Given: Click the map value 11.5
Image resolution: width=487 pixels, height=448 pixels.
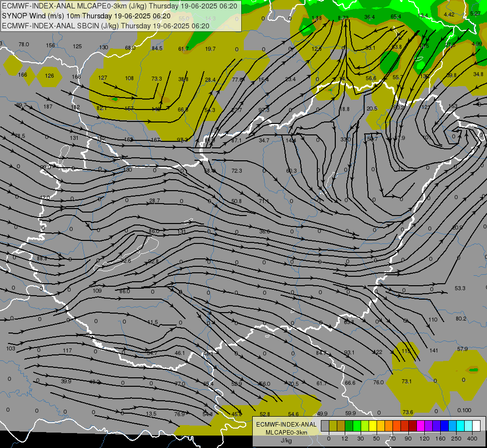Looking at the screenshot, I should point(153,323).
